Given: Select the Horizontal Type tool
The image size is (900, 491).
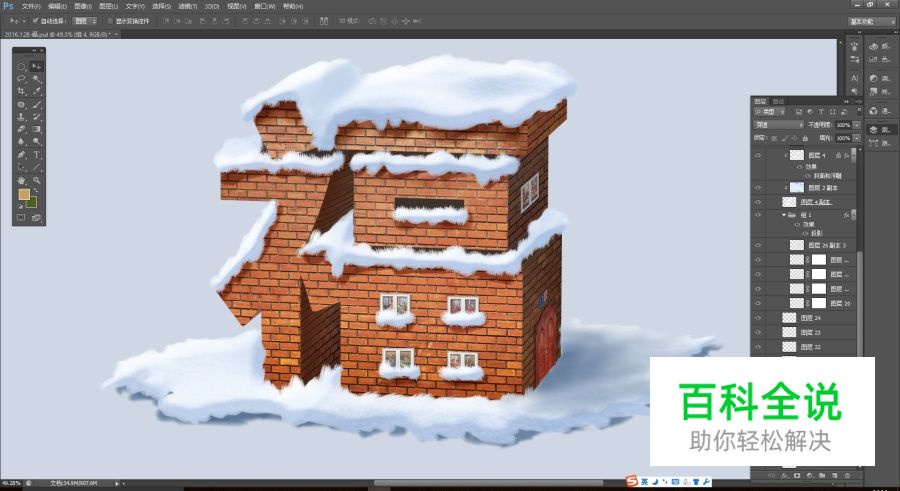Looking at the screenshot, I should coord(36,155).
